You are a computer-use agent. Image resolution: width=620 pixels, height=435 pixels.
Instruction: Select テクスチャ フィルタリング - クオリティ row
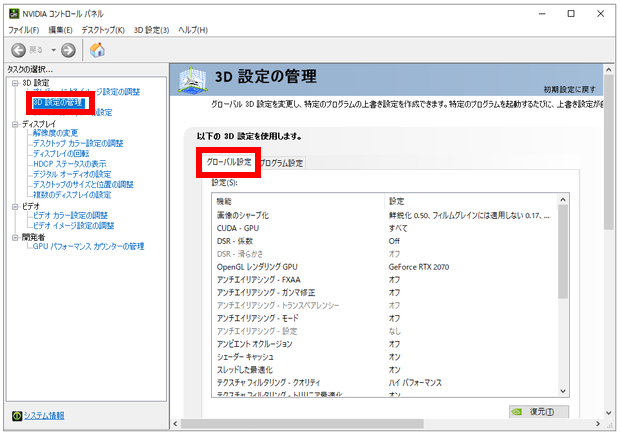coord(384,383)
